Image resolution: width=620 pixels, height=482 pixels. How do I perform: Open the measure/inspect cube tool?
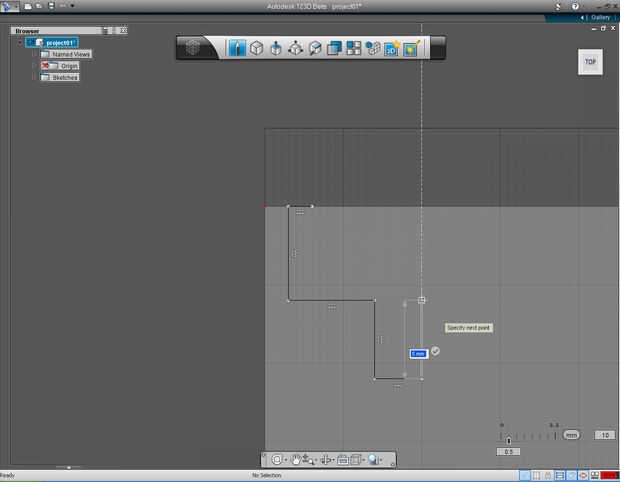pos(315,48)
